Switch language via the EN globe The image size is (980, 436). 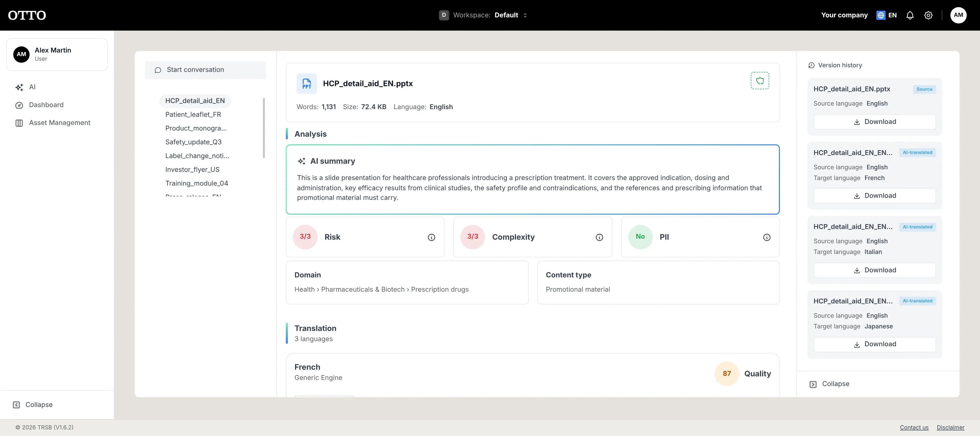point(887,15)
